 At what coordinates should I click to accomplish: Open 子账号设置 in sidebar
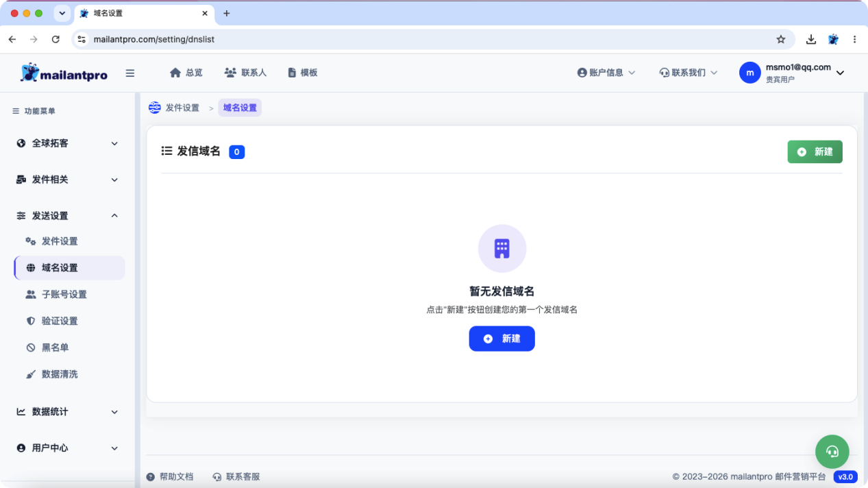(x=69, y=295)
